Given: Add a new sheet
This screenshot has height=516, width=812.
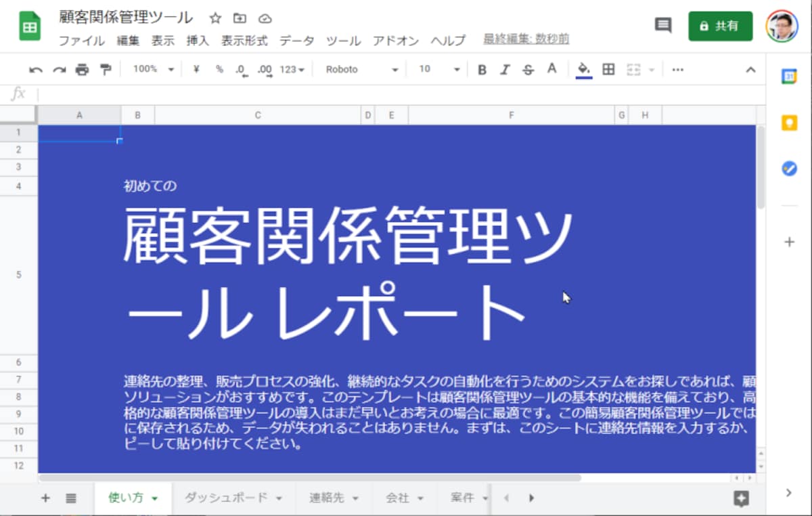Looking at the screenshot, I should pos(45,498).
